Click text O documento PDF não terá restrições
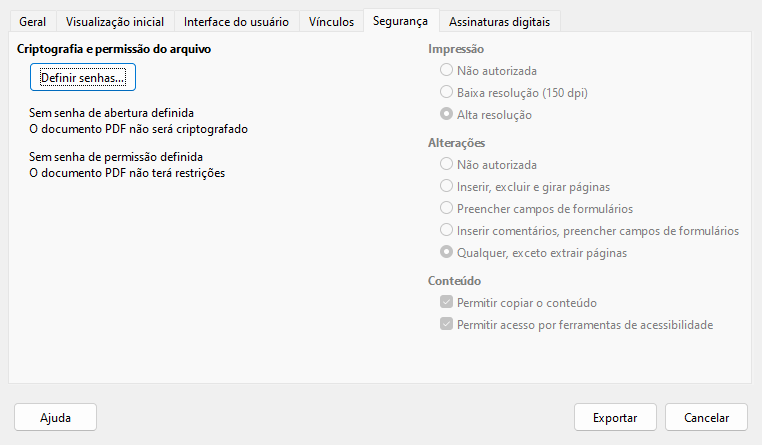Screen dimensions: 762x445 127,173
